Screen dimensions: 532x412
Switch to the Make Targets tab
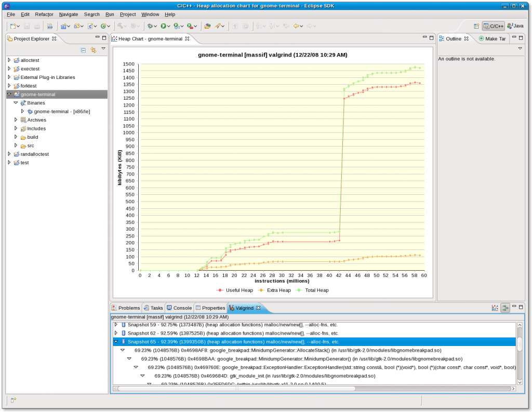click(492, 38)
